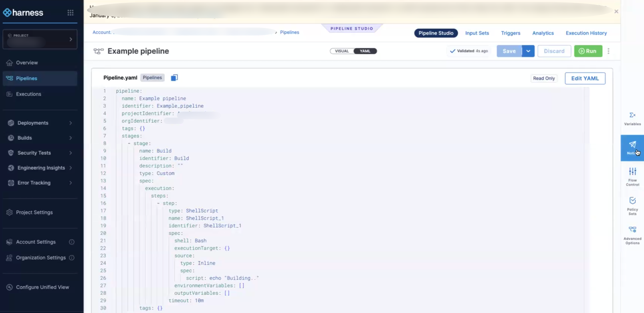Expand the Builds submenu chevron
644x313 pixels.
(71, 138)
